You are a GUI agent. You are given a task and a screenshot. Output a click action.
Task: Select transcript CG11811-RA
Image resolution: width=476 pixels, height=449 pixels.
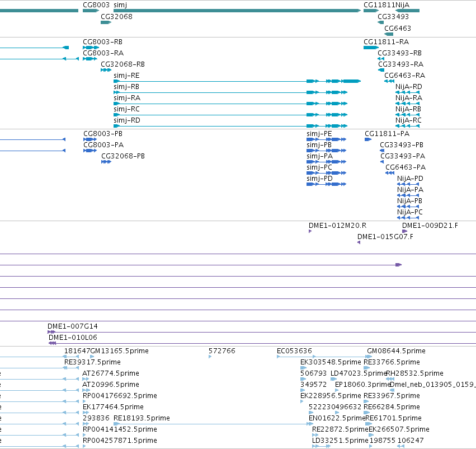pos(386,42)
